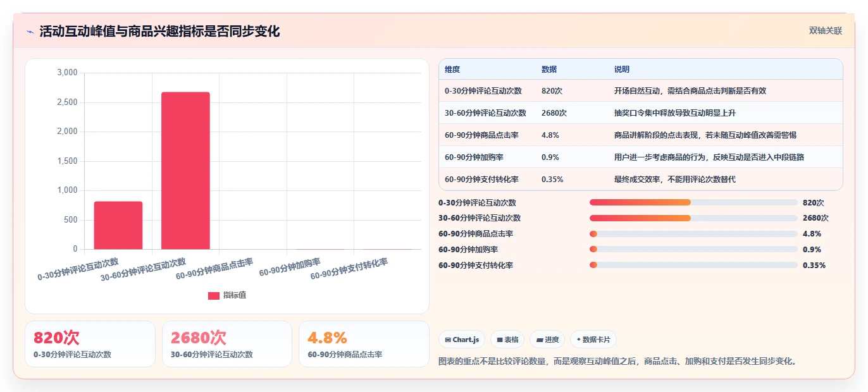Click the 30-60分钟评论互动次数 progress bar
Image resolution: width=868 pixels, height=392 pixels.
coord(693,218)
